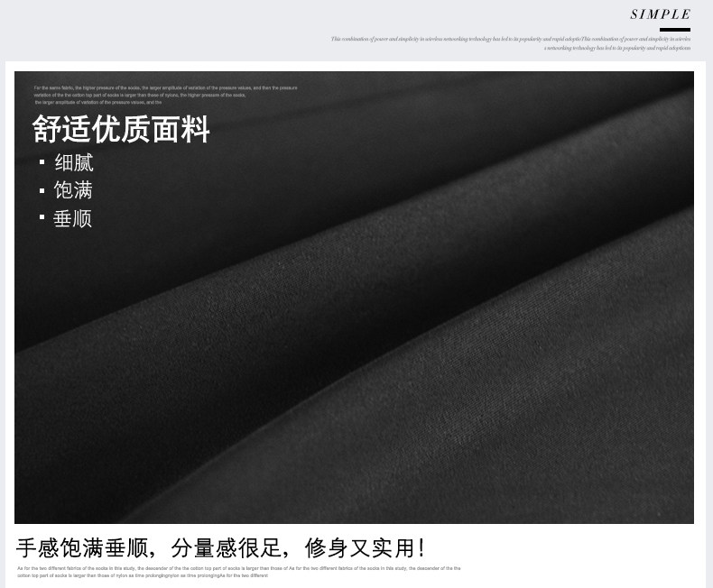713x588 pixels.
Task: Click the phrase 手感饱满垂顺 in caption
Action: [79, 547]
